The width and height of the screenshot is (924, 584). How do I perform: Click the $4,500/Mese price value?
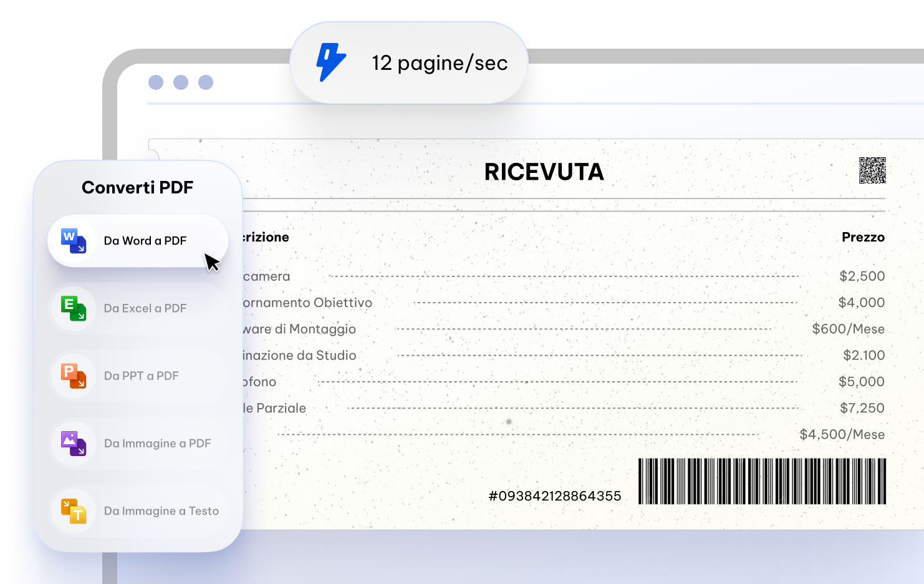coord(842,434)
